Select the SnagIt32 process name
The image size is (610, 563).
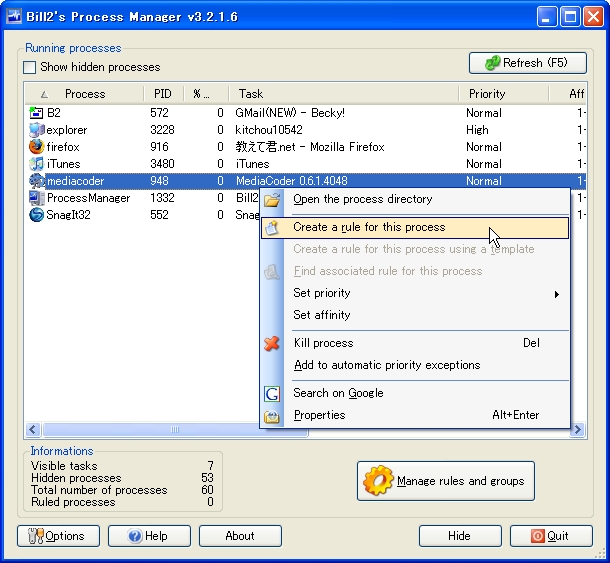68,215
